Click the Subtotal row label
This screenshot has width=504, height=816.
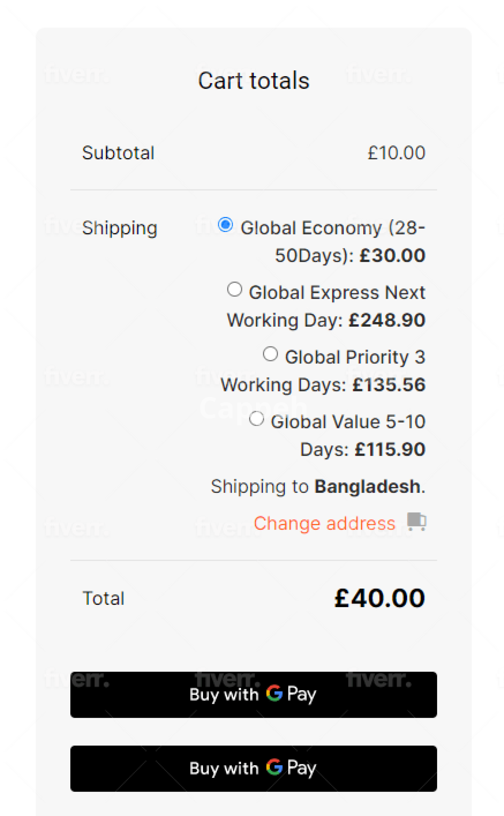[x=118, y=153]
